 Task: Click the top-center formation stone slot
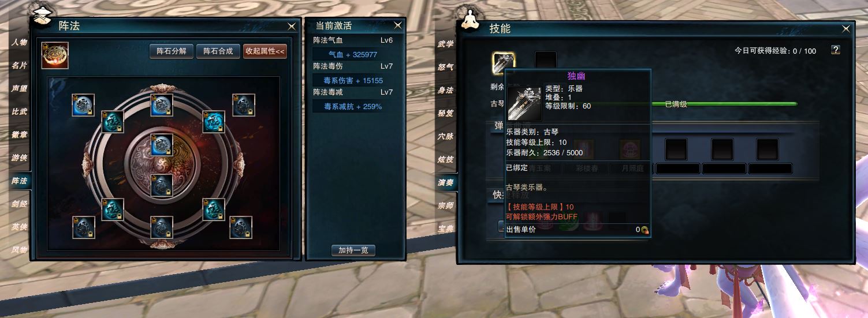pos(162,105)
